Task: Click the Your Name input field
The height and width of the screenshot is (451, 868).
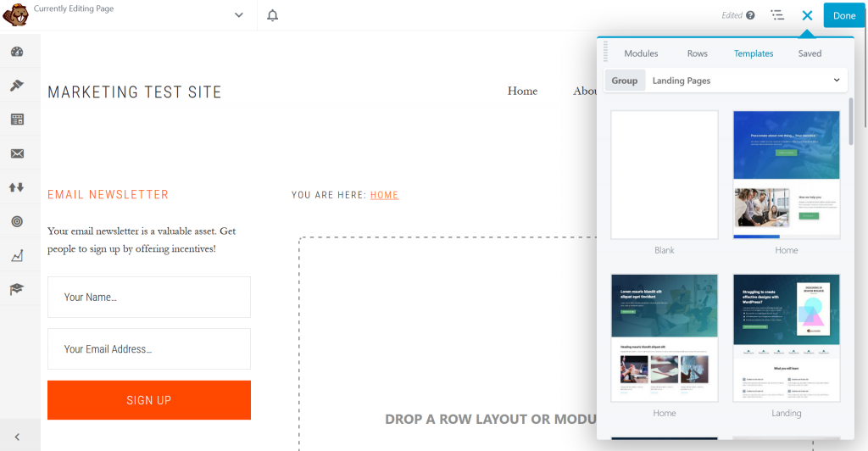Action: pyautogui.click(x=149, y=298)
